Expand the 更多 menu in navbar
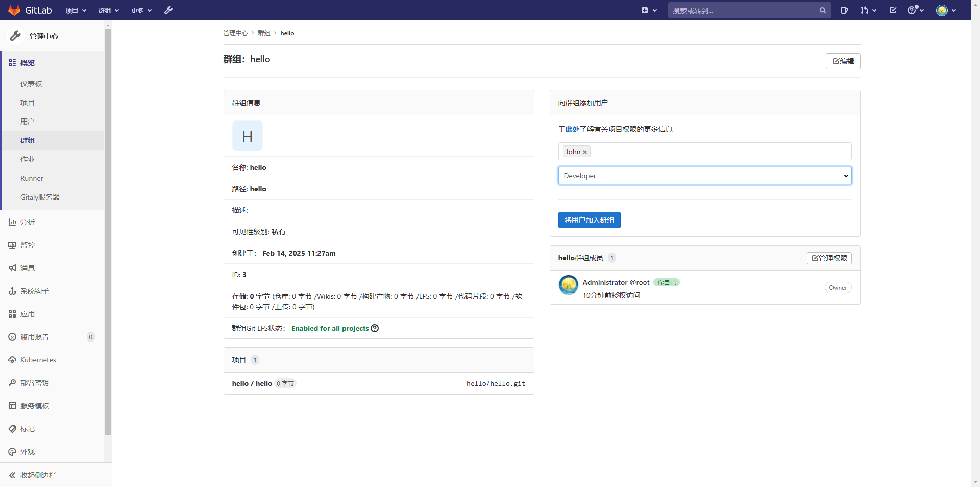This screenshot has height=487, width=980. pyautogui.click(x=141, y=10)
